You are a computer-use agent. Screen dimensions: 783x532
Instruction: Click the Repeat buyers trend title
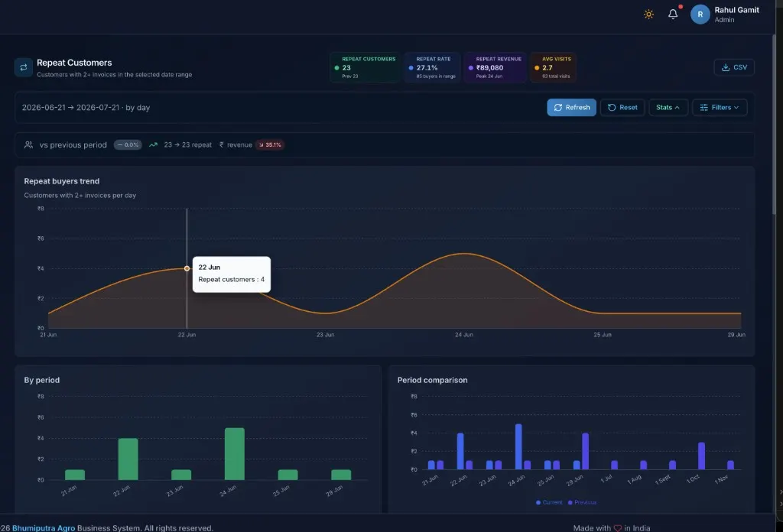(x=61, y=181)
